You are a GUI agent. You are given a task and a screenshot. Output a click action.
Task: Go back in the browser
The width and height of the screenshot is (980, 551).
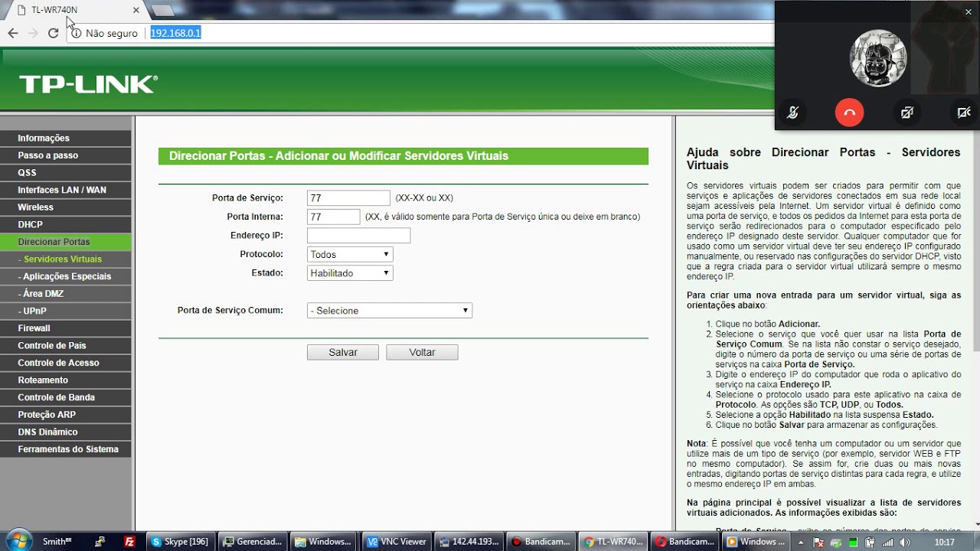tap(13, 33)
